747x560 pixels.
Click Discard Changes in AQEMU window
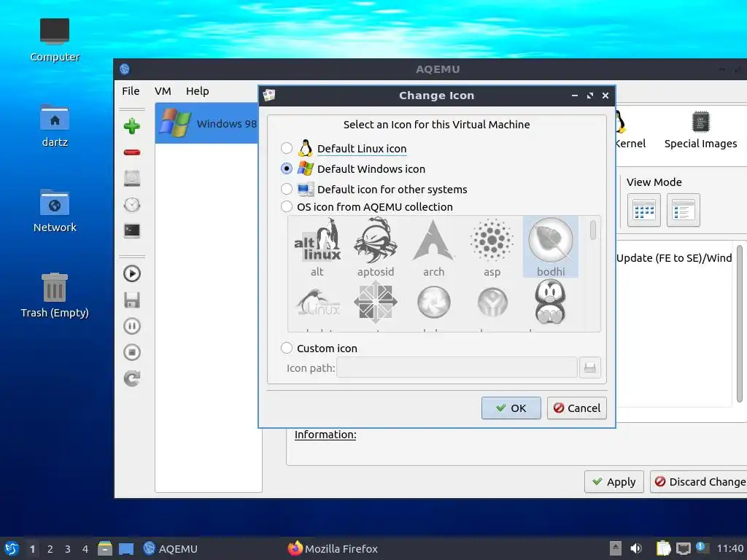point(699,482)
